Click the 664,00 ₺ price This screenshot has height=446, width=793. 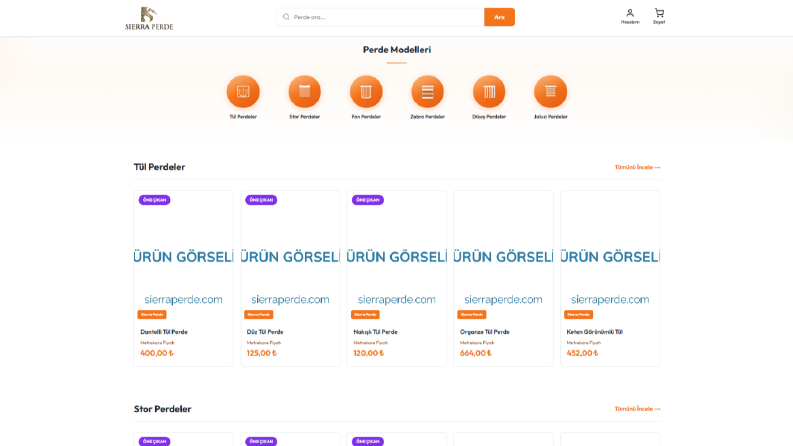tap(475, 353)
